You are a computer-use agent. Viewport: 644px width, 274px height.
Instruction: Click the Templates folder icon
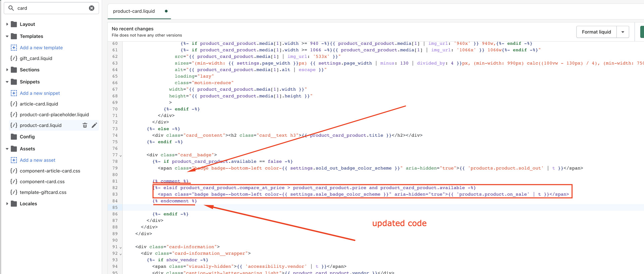14,36
